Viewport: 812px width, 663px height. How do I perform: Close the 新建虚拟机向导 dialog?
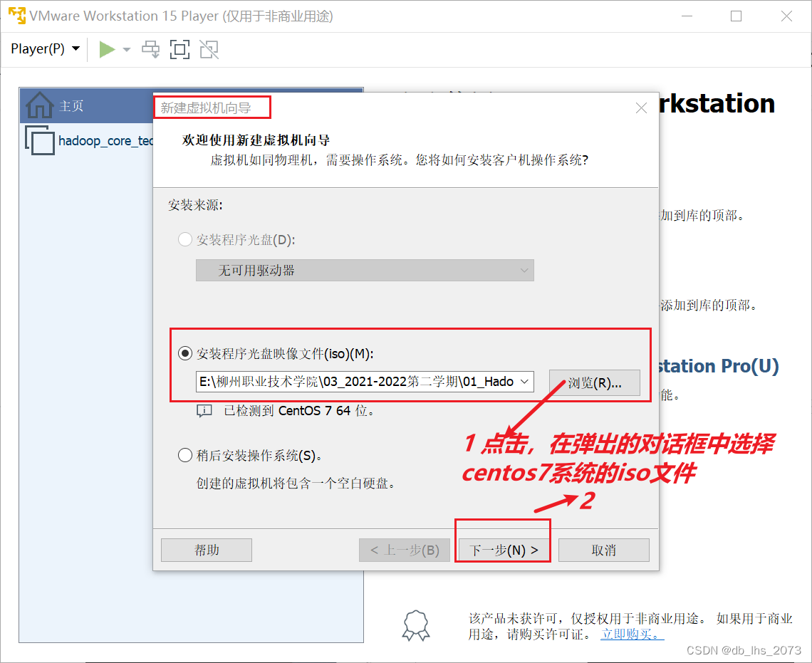(x=641, y=108)
